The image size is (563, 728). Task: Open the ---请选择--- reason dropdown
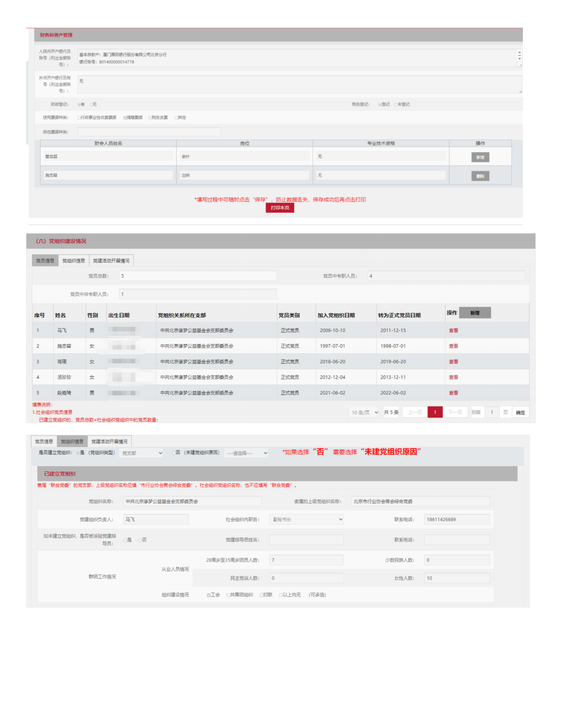pos(246,453)
